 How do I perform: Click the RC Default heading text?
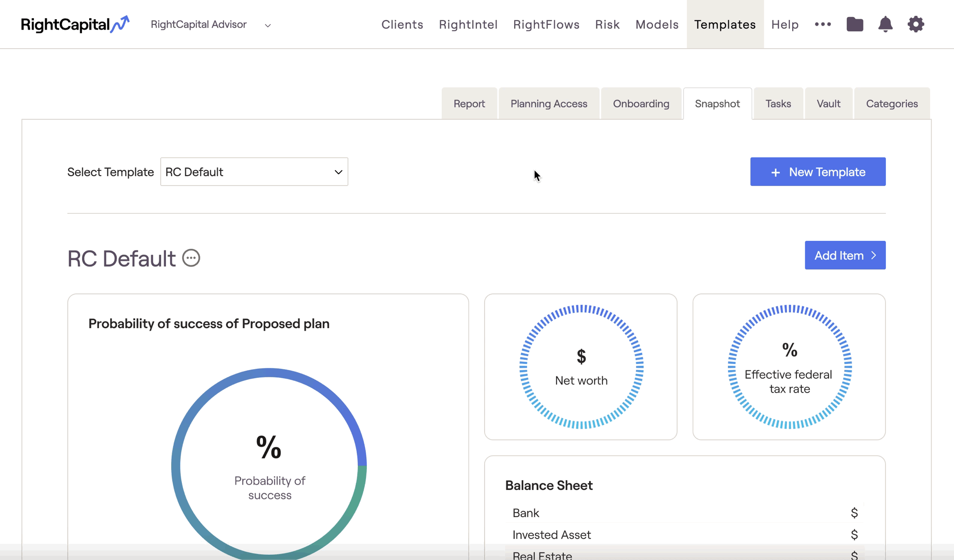click(x=122, y=259)
